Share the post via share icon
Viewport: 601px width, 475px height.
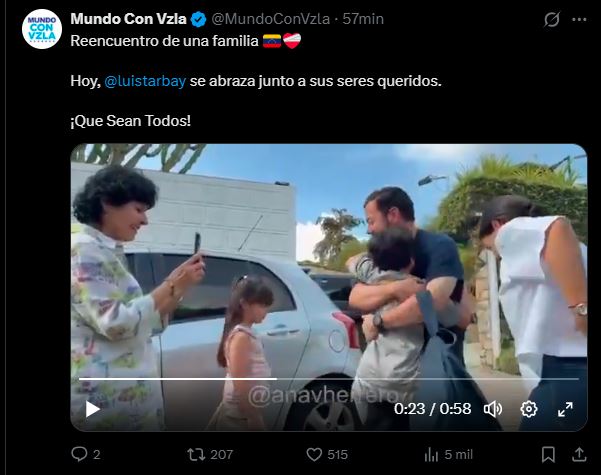coord(578,454)
